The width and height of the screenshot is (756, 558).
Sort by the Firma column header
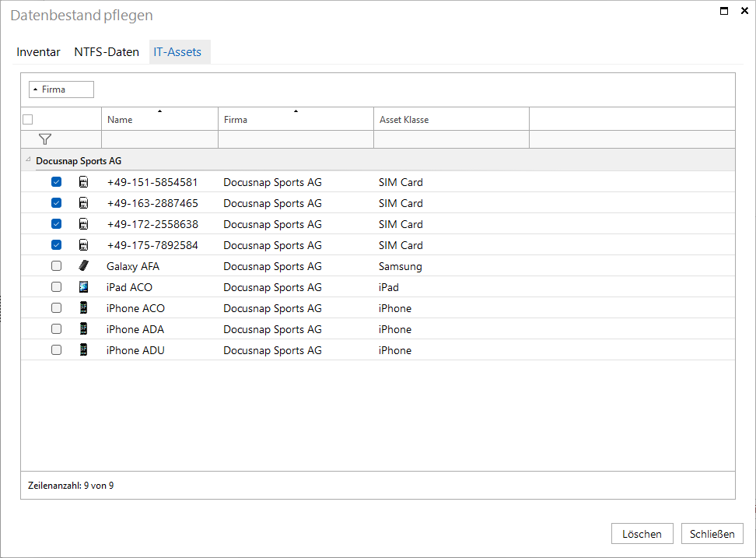(x=296, y=119)
